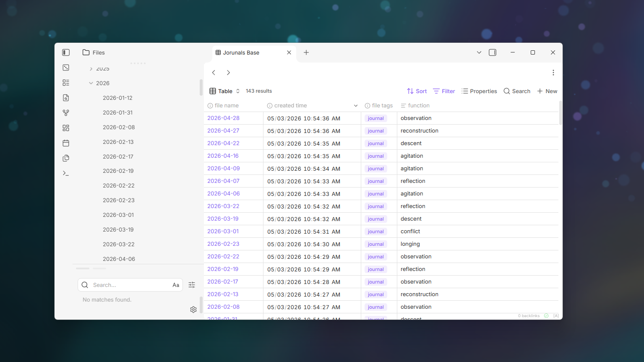Toggle the right sidebar panel icon
Viewport: 644px width, 362px height.
(493, 52)
